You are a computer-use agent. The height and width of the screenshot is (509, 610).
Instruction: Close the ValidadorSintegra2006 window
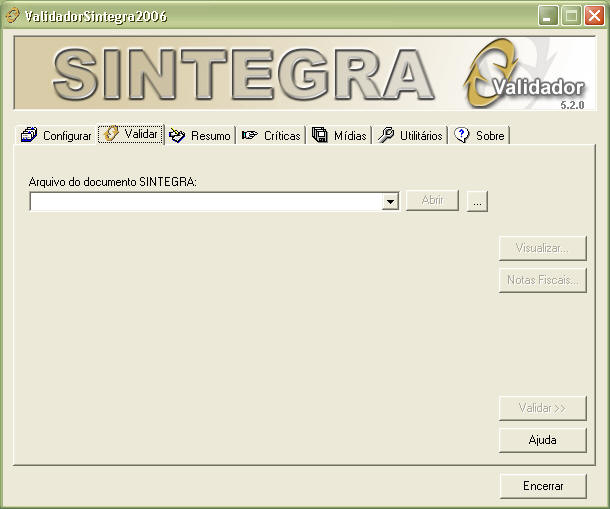pyautogui.click(x=594, y=16)
